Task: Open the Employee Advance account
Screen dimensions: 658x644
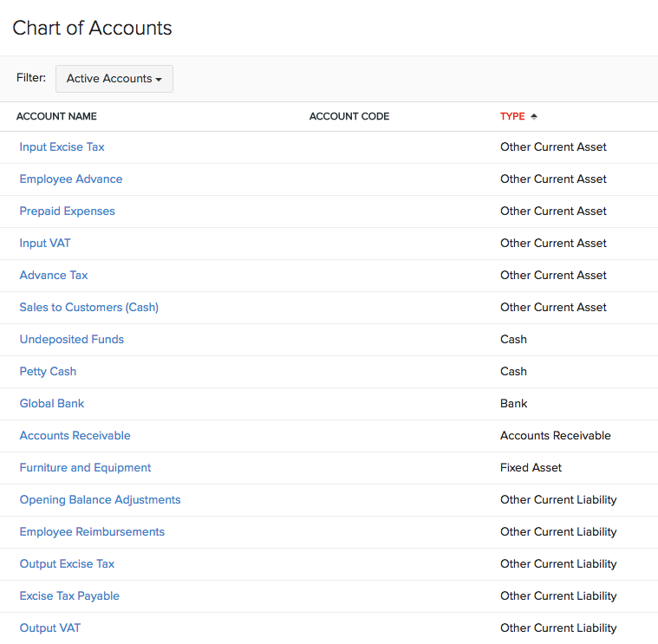Action: pyautogui.click(x=71, y=179)
